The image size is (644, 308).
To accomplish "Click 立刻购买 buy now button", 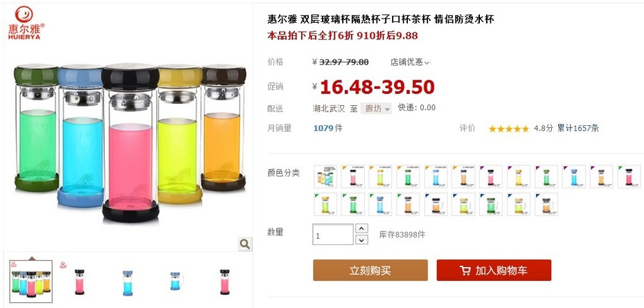I will [x=370, y=270].
